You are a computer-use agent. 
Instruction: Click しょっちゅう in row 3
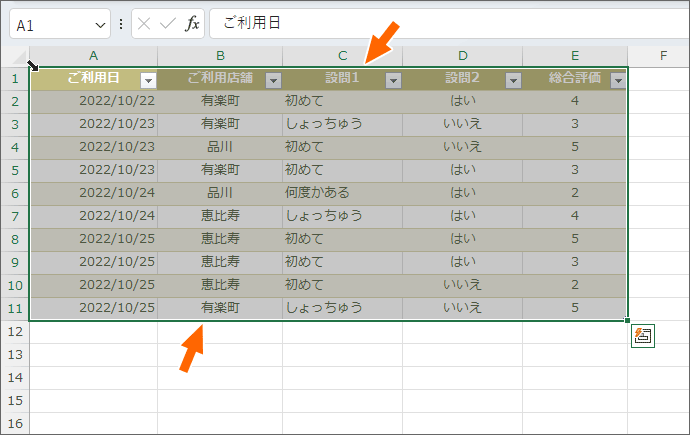point(342,124)
